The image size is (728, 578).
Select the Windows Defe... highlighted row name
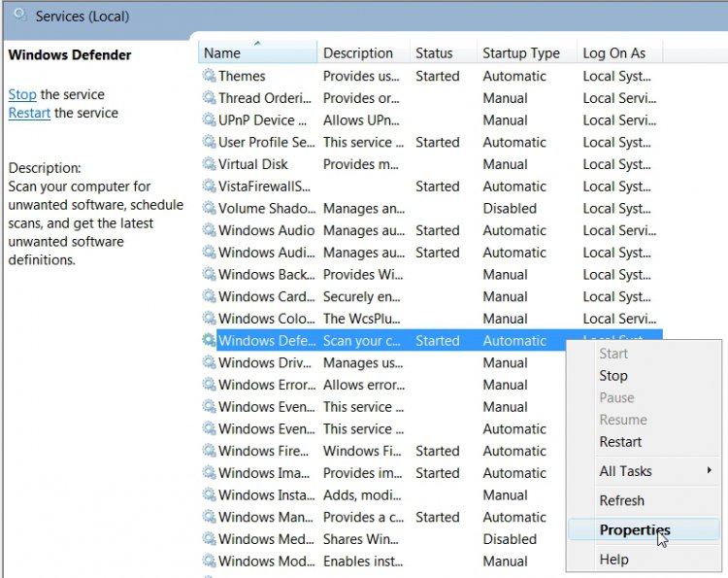[267, 341]
